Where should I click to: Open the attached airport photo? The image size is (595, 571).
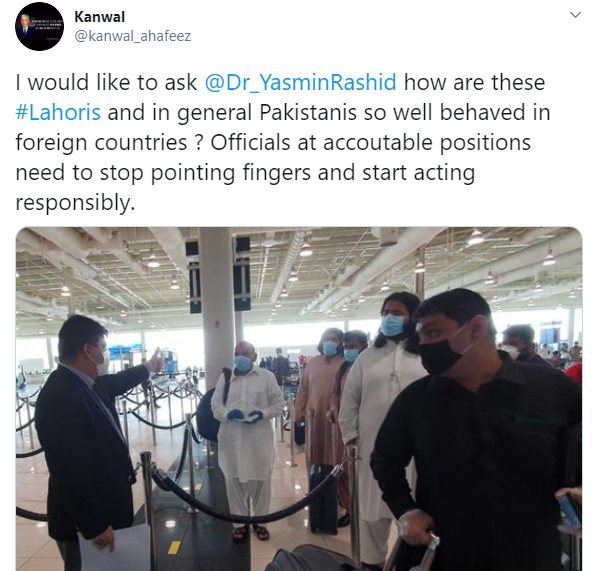click(299, 399)
